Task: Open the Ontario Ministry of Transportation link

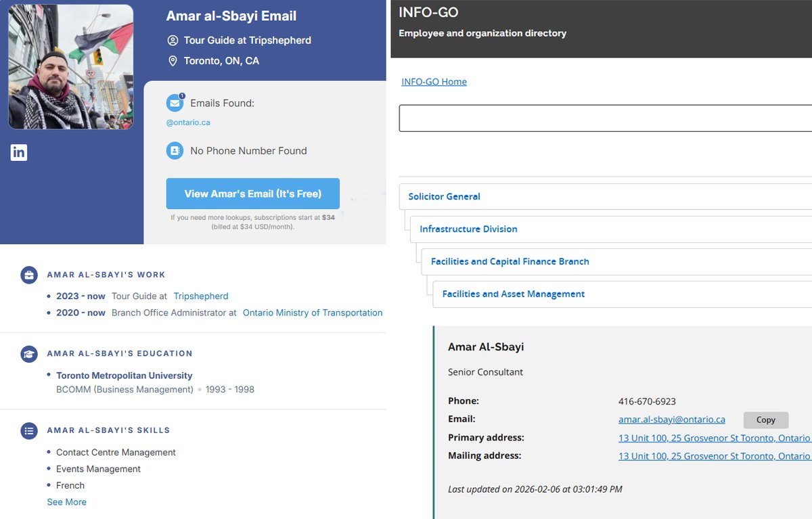Action: point(313,313)
